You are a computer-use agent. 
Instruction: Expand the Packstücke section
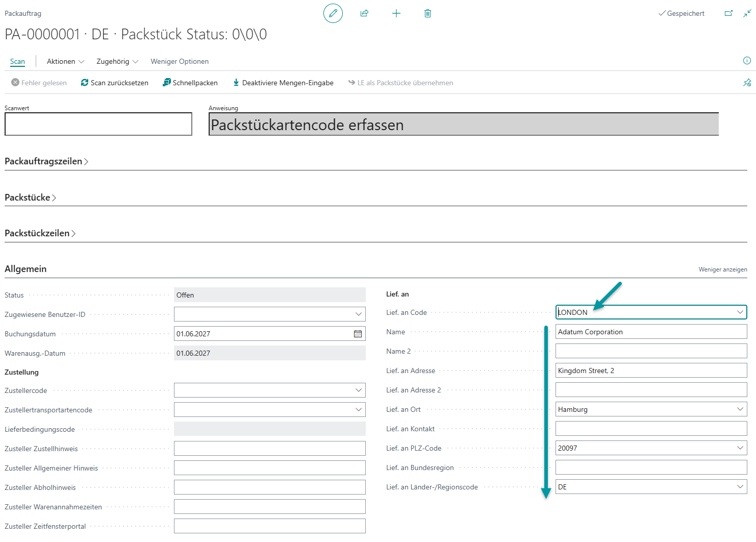click(x=31, y=198)
